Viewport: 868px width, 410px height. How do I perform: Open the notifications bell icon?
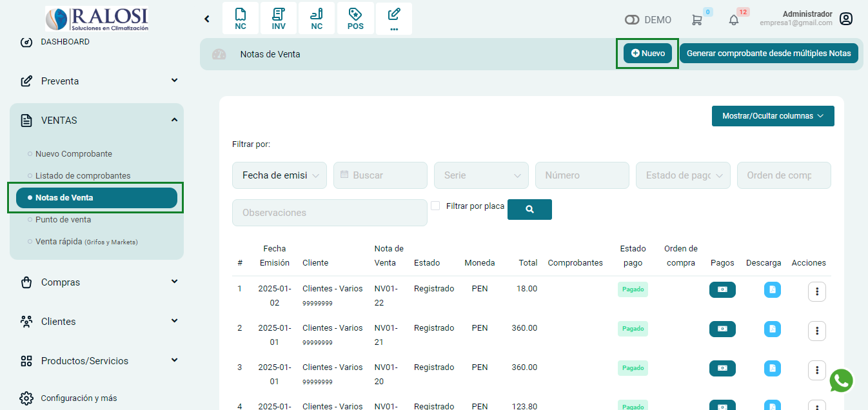pos(734,20)
